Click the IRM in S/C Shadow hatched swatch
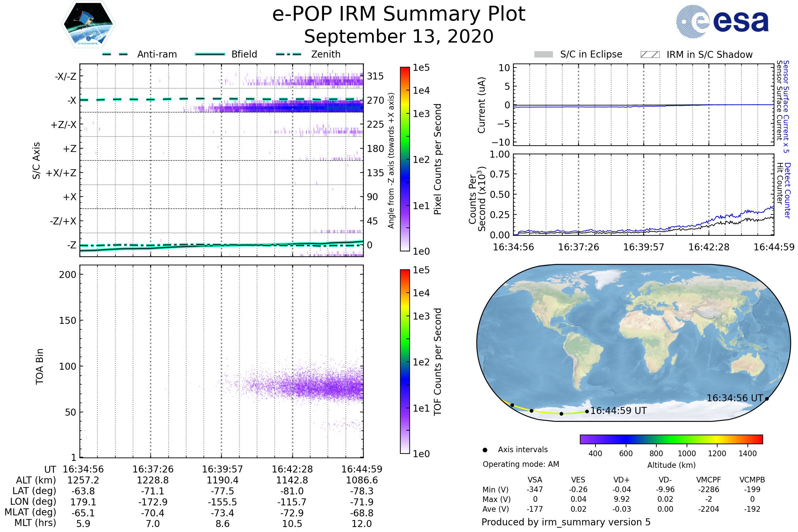798x532 pixels. pos(650,55)
